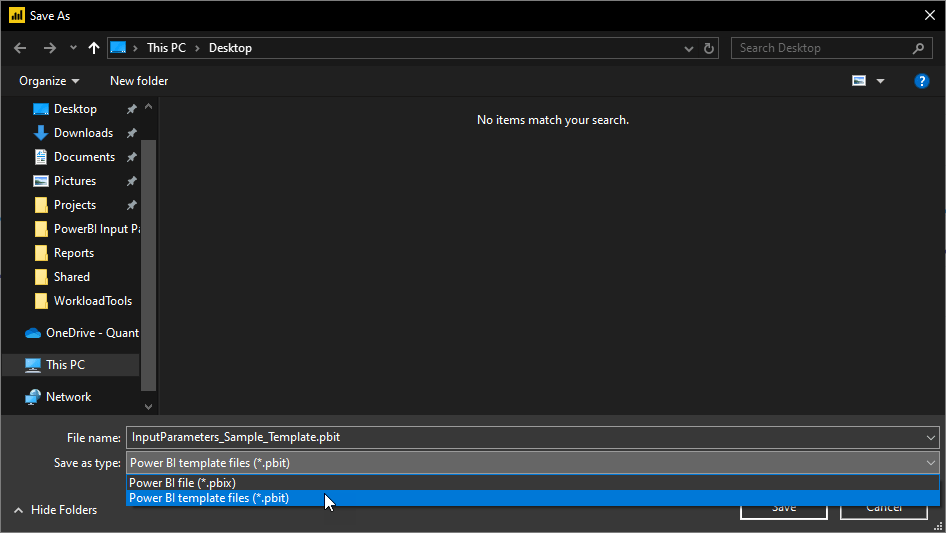
Task: Choose Power BI file (*.pbix) option
Action: [183, 483]
